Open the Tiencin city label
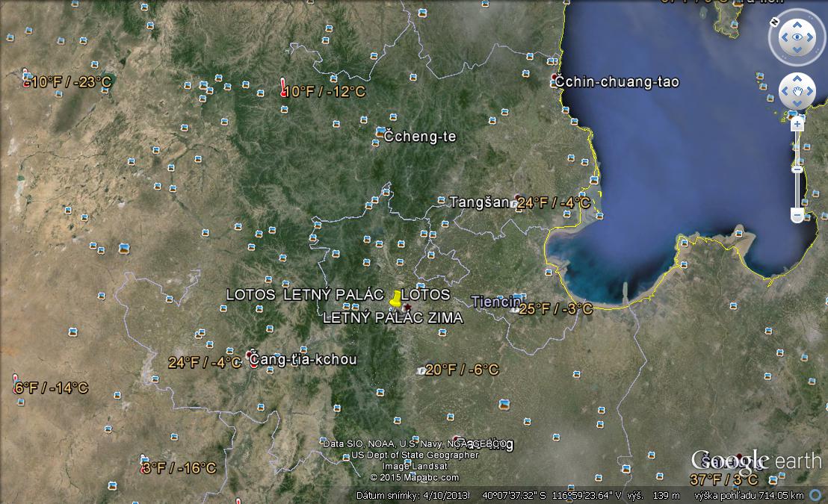 496,302
